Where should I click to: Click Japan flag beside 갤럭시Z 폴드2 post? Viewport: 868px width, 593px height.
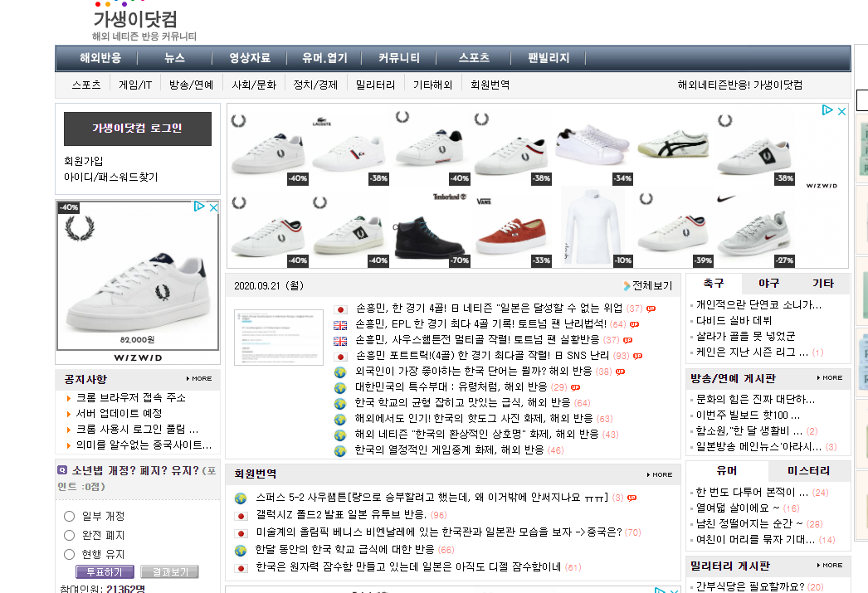pyautogui.click(x=241, y=516)
